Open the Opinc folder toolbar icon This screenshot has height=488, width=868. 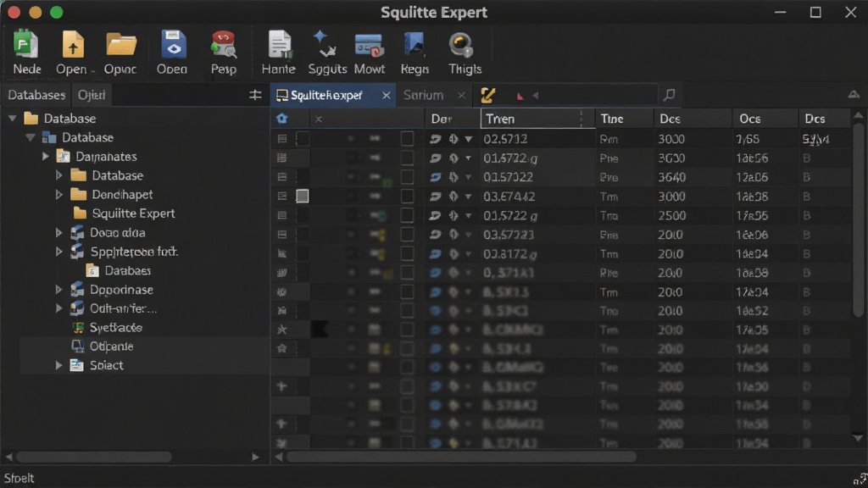click(121, 45)
